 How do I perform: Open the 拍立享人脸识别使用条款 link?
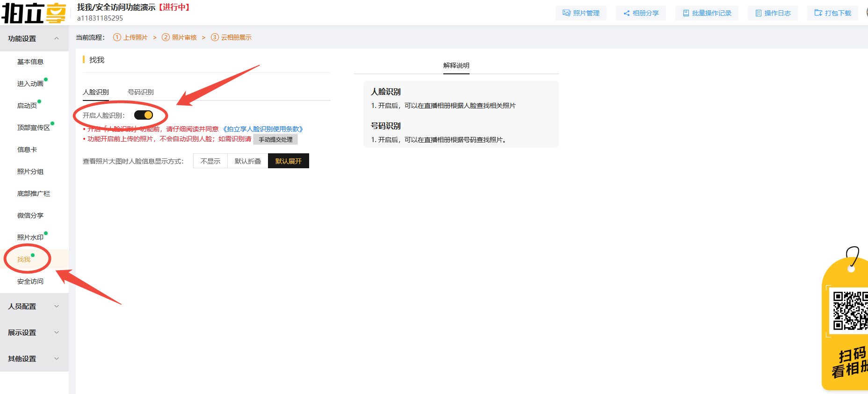click(x=263, y=129)
